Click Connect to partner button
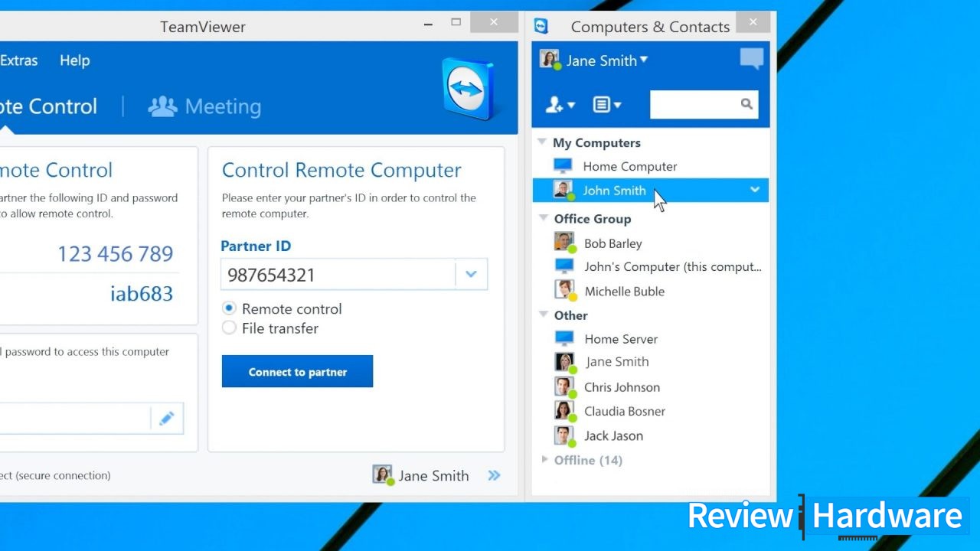The image size is (980, 551). [x=297, y=371]
